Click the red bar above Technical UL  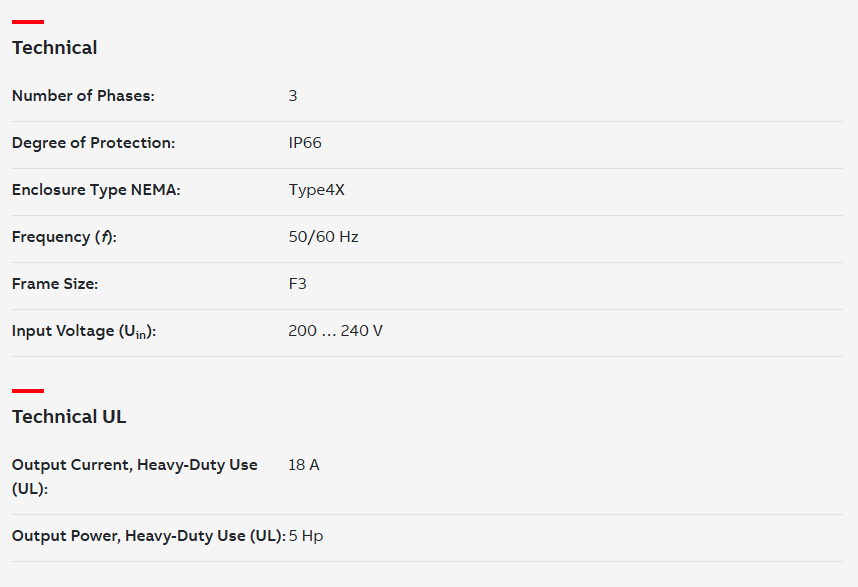[28, 391]
